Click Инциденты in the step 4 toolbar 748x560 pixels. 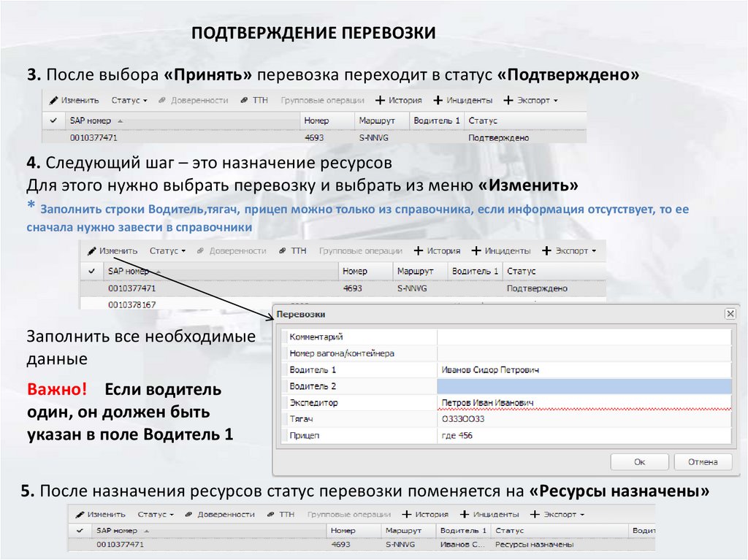pyautogui.click(x=502, y=250)
